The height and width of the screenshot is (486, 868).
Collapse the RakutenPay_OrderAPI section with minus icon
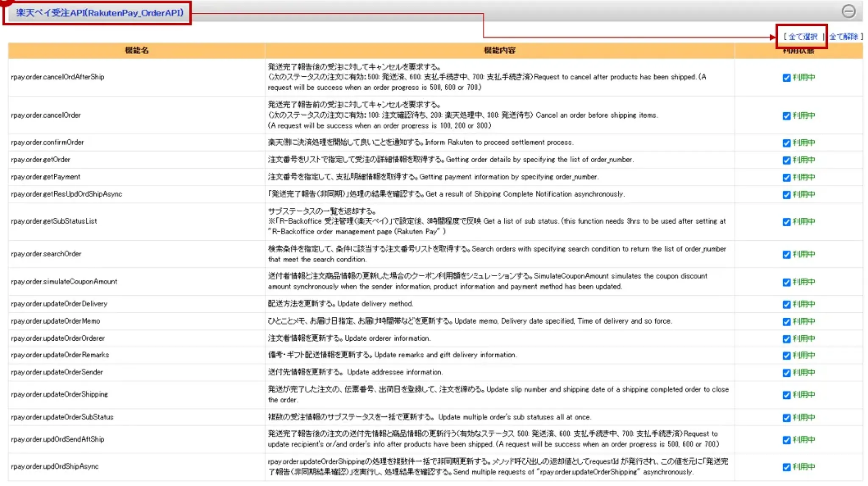point(848,11)
